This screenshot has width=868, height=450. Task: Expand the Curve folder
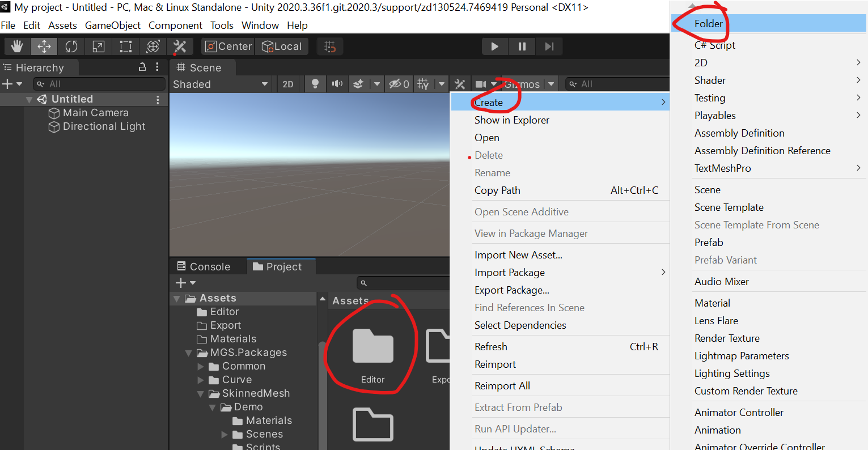click(201, 380)
